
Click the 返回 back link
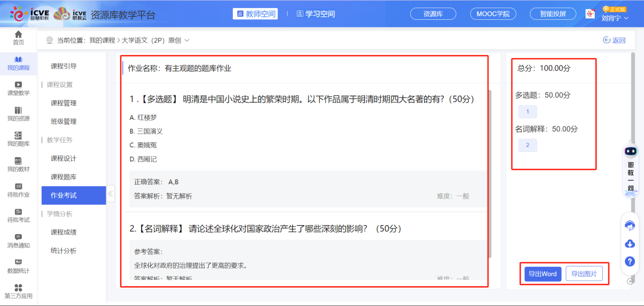(x=614, y=40)
